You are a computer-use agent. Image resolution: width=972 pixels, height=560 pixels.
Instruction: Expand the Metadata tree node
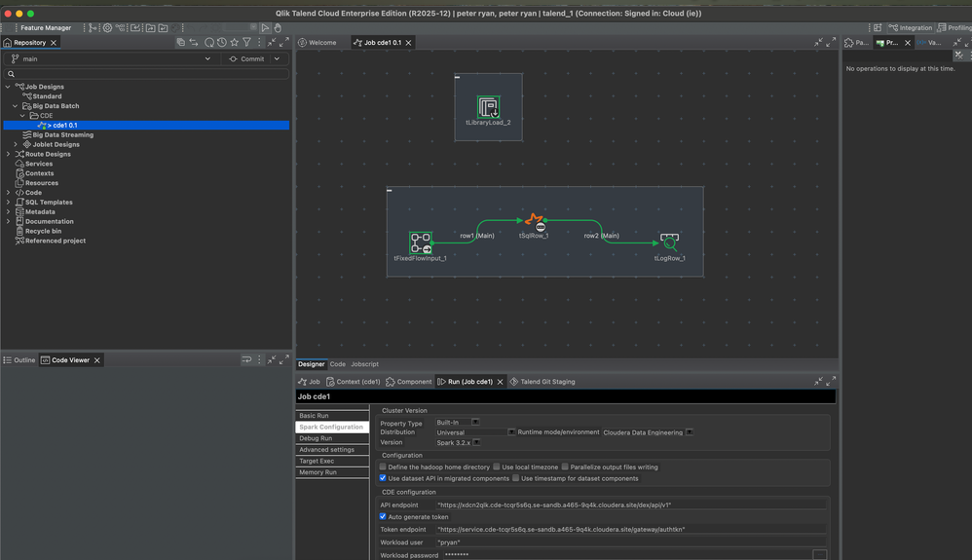8,211
